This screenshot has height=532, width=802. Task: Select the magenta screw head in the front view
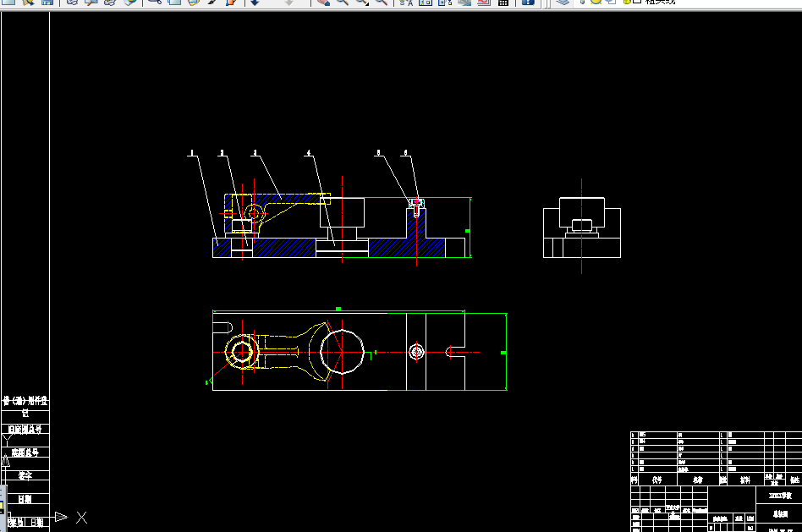[416, 201]
